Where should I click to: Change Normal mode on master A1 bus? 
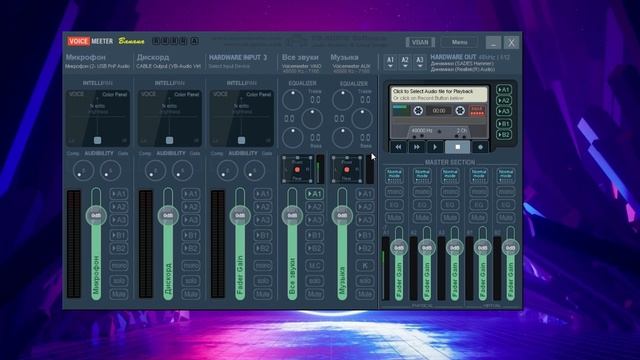tap(394, 176)
